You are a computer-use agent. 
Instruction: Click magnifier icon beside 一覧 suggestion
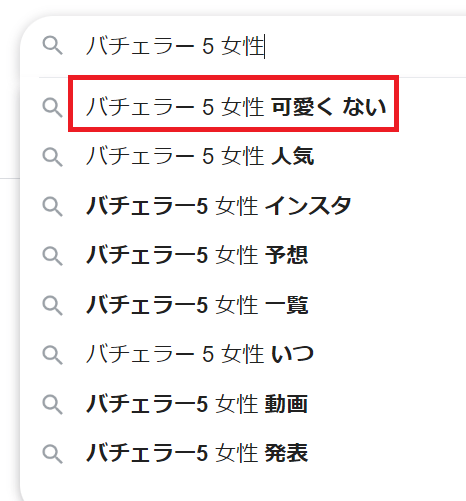click(x=52, y=305)
